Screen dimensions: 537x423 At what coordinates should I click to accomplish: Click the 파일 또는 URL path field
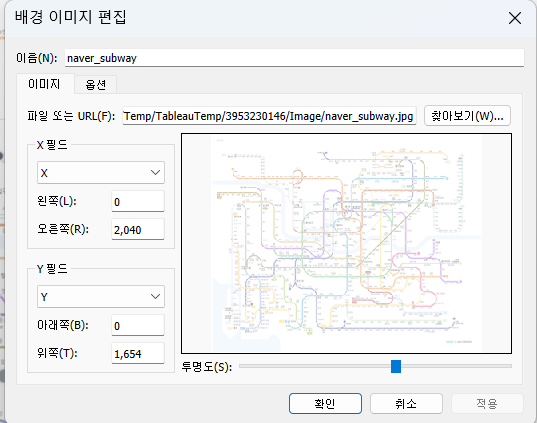269,116
